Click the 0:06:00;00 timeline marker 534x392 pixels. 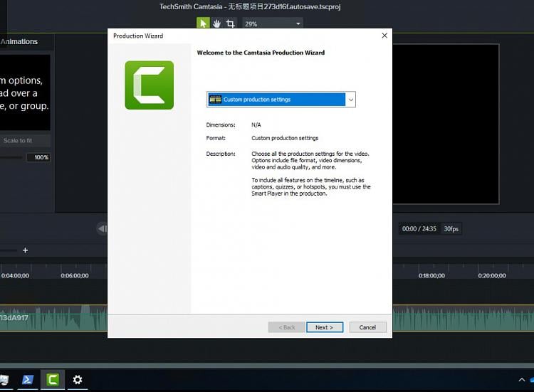[x=75, y=275]
